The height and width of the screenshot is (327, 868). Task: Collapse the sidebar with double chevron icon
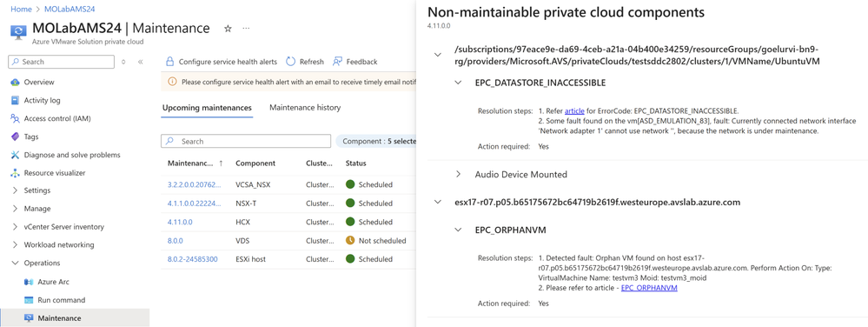[140, 62]
